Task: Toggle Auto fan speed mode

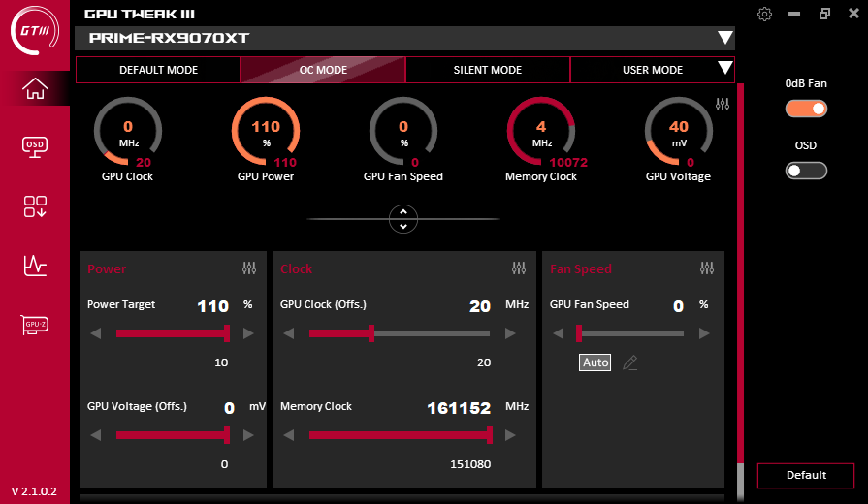Action: (595, 362)
